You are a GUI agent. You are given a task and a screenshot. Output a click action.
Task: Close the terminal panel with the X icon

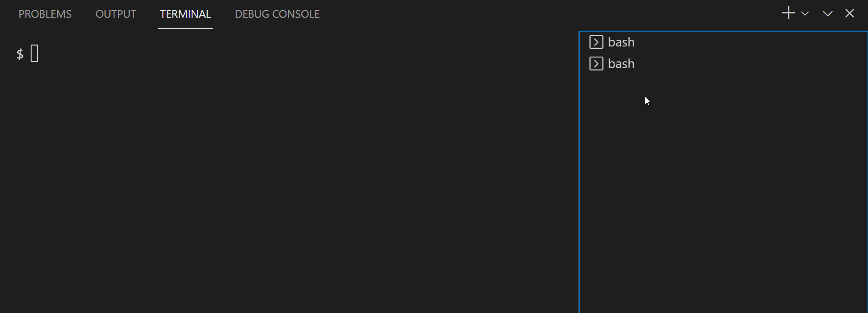pos(850,13)
